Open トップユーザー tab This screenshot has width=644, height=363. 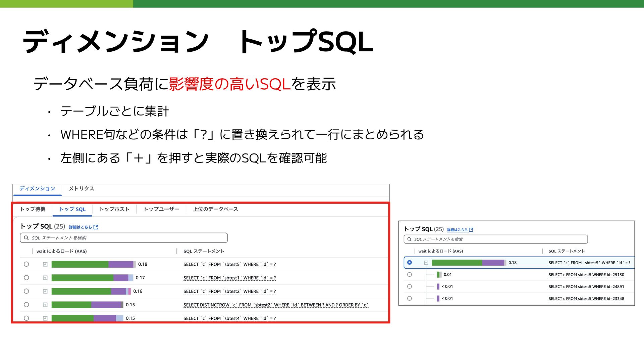pyautogui.click(x=161, y=209)
